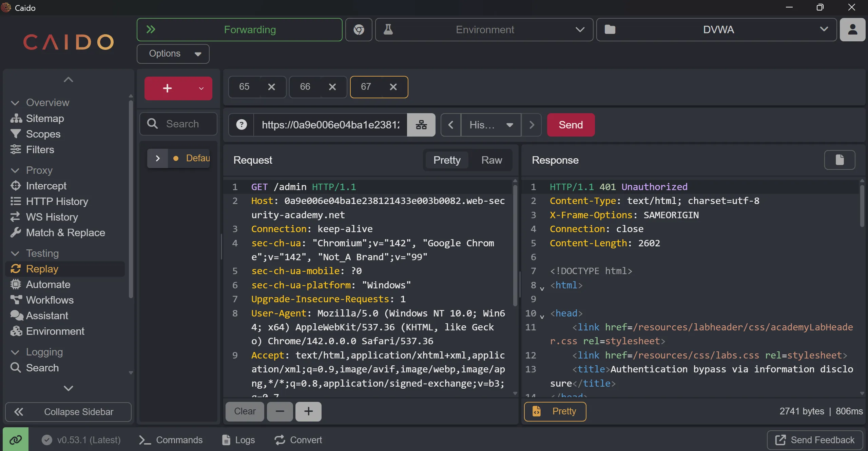Click the response file icon button
This screenshot has height=451, width=868.
click(839, 160)
